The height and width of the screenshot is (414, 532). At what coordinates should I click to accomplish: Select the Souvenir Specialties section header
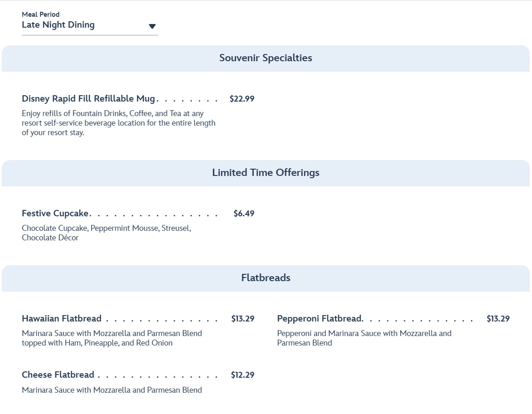pos(266,58)
